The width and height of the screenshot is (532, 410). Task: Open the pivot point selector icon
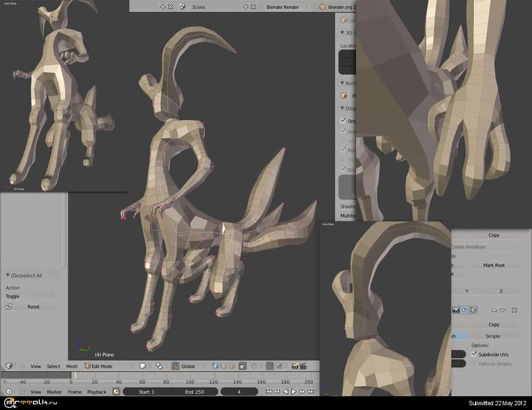click(x=159, y=366)
